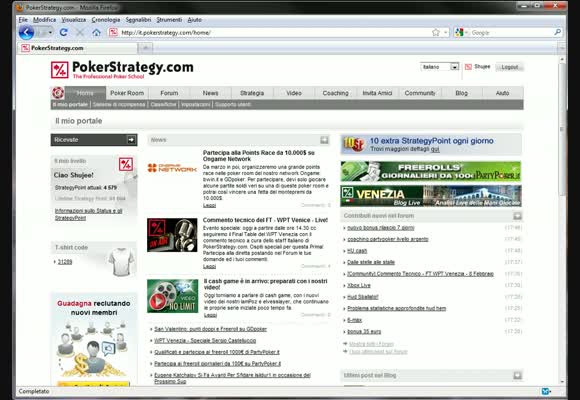Collapse the News panel with its corner icon
The image size is (580, 400).
324,140
